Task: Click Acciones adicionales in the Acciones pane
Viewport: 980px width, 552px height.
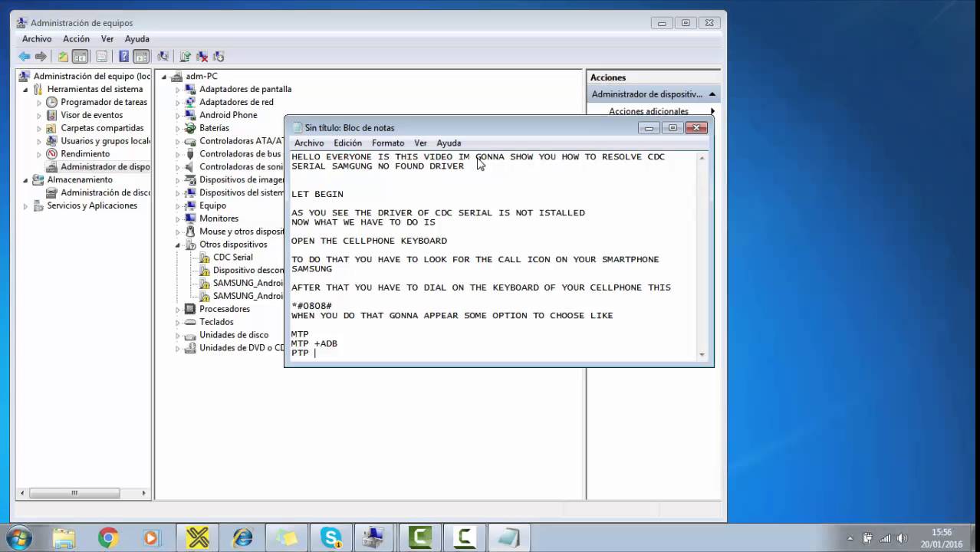Action: click(649, 112)
